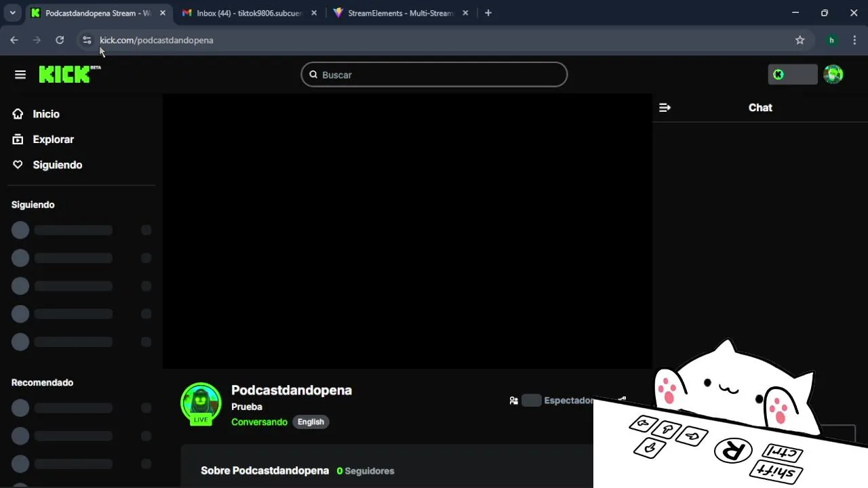Open a new browser tab
This screenshot has height=488, width=868.
tap(488, 13)
